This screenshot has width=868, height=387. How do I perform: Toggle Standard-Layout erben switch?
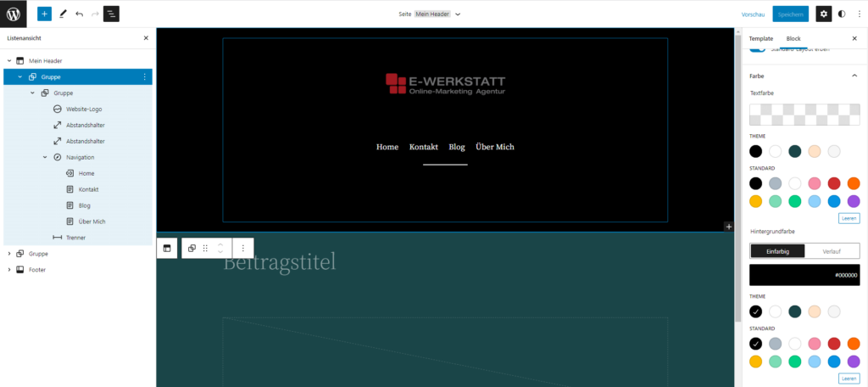pos(757,49)
